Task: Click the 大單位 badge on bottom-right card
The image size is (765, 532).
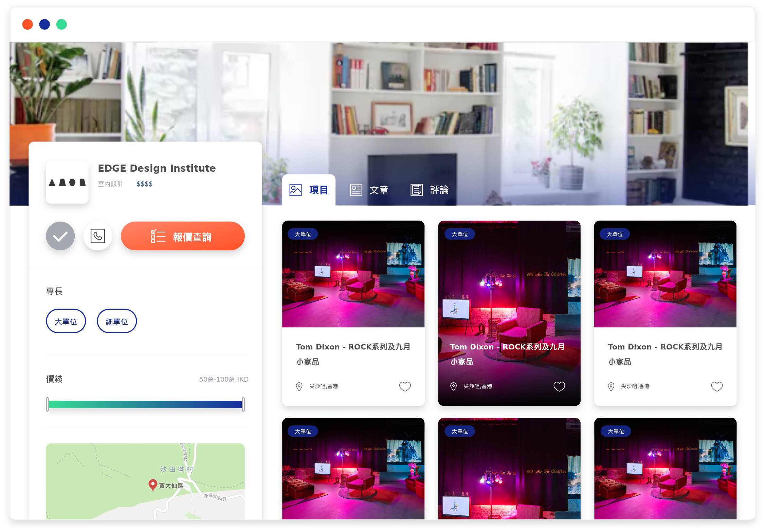Action: pos(616,431)
